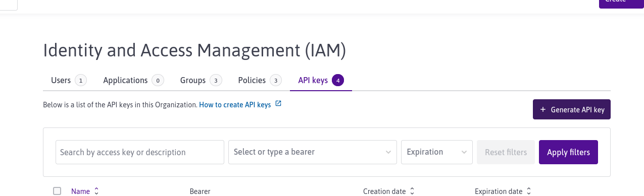This screenshot has height=196, width=644.
Task: Tick the select-all checkbox in table header
Action: coord(57,191)
